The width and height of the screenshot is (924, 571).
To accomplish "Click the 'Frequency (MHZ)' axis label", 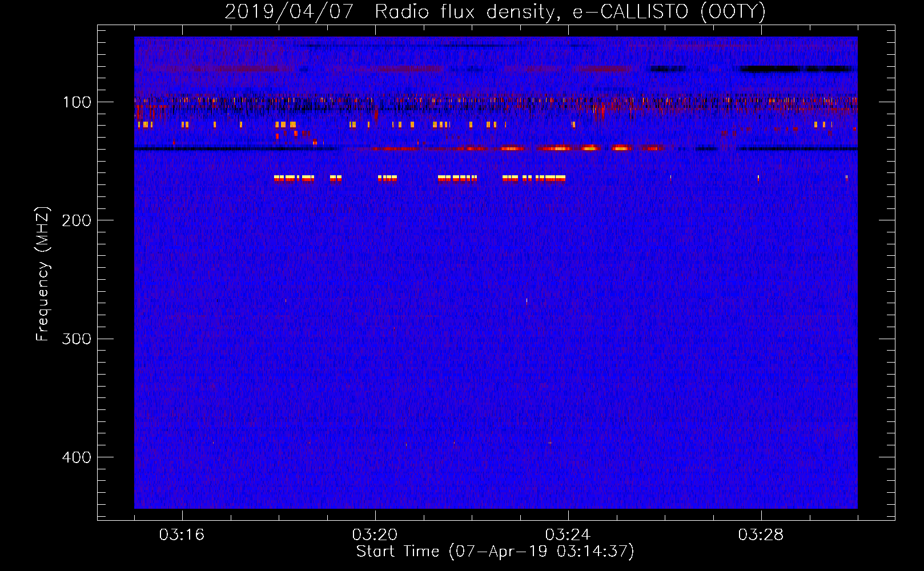I will 43,274.
